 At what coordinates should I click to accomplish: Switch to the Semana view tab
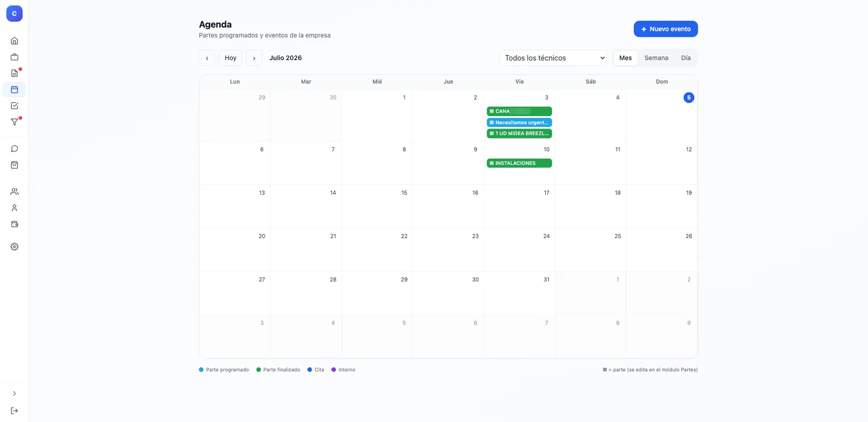point(656,58)
